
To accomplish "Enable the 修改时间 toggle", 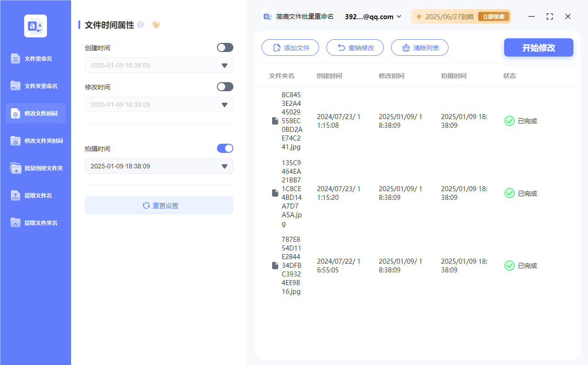I will click(x=225, y=86).
